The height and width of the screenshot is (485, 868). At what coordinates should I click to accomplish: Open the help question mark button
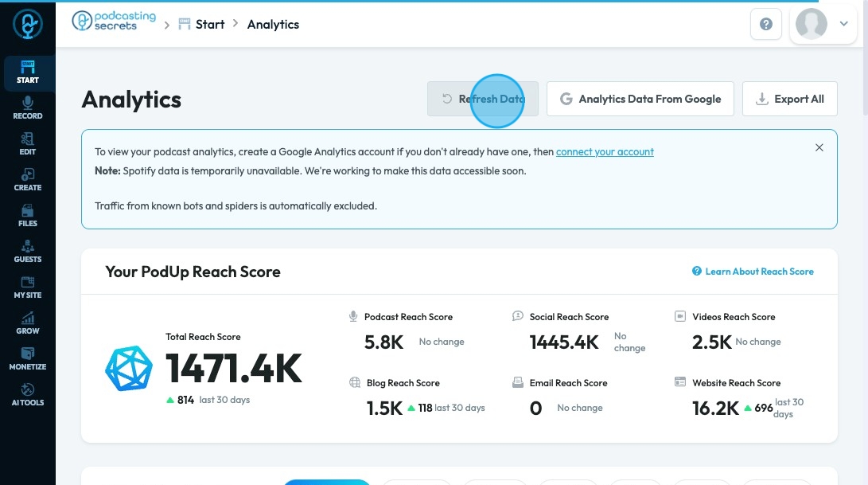click(x=766, y=24)
